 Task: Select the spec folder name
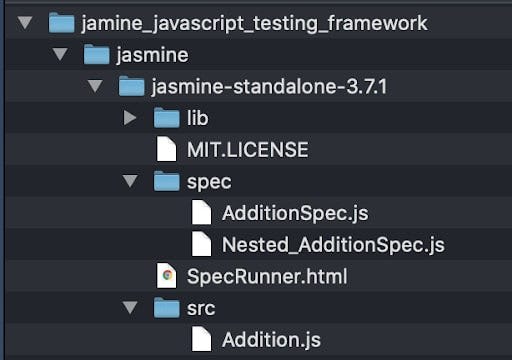(x=209, y=182)
